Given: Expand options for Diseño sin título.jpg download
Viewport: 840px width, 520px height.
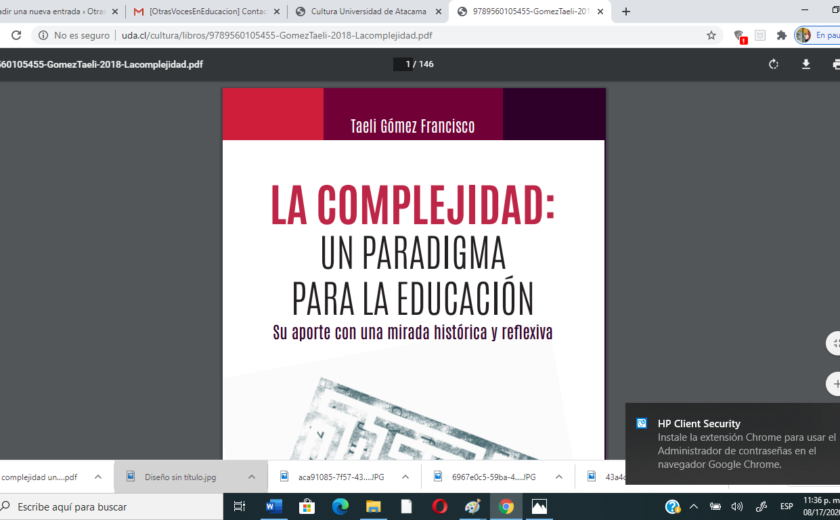Looking at the screenshot, I should coord(252,477).
